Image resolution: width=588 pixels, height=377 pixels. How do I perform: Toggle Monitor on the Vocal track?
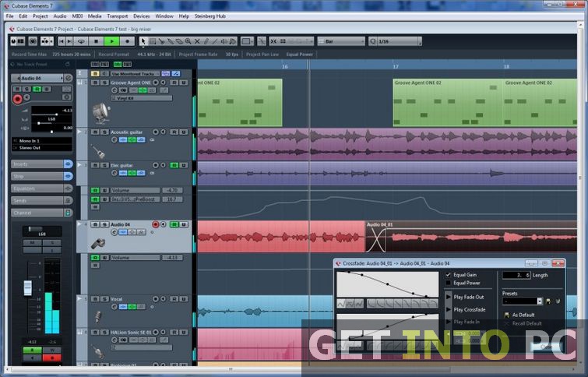click(x=163, y=299)
